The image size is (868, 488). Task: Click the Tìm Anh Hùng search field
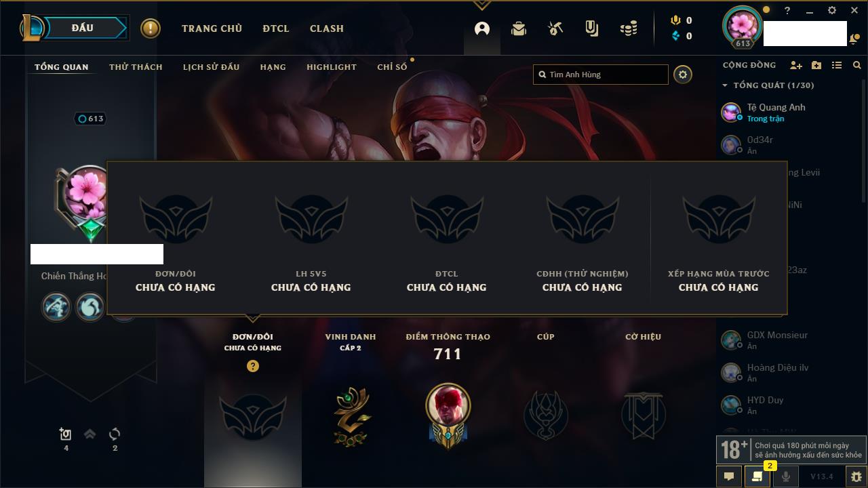click(x=601, y=75)
